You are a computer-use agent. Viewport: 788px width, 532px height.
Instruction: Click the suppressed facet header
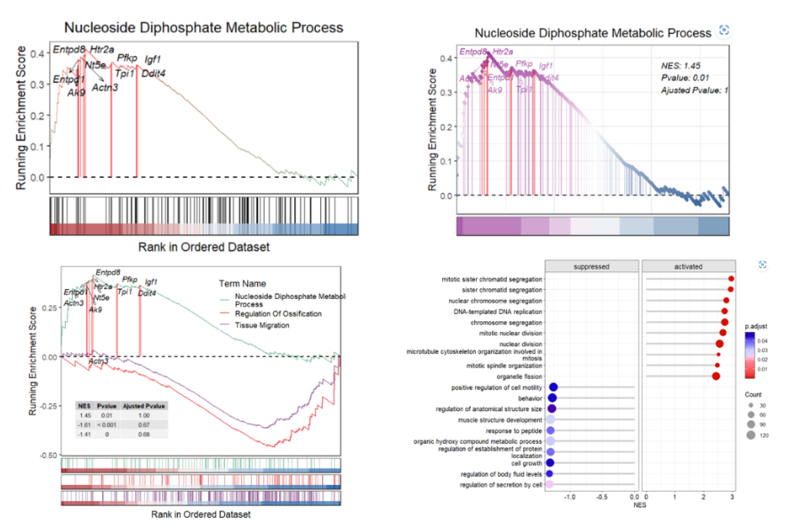(591, 267)
